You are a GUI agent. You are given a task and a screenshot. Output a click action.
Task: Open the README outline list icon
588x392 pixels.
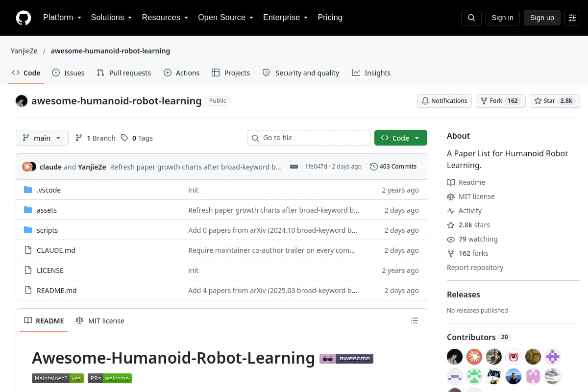pos(415,321)
